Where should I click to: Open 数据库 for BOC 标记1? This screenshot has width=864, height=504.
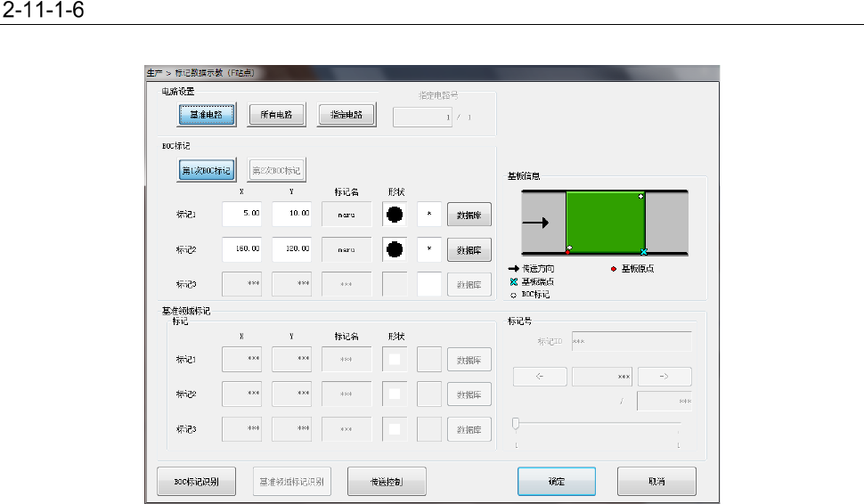(x=469, y=215)
